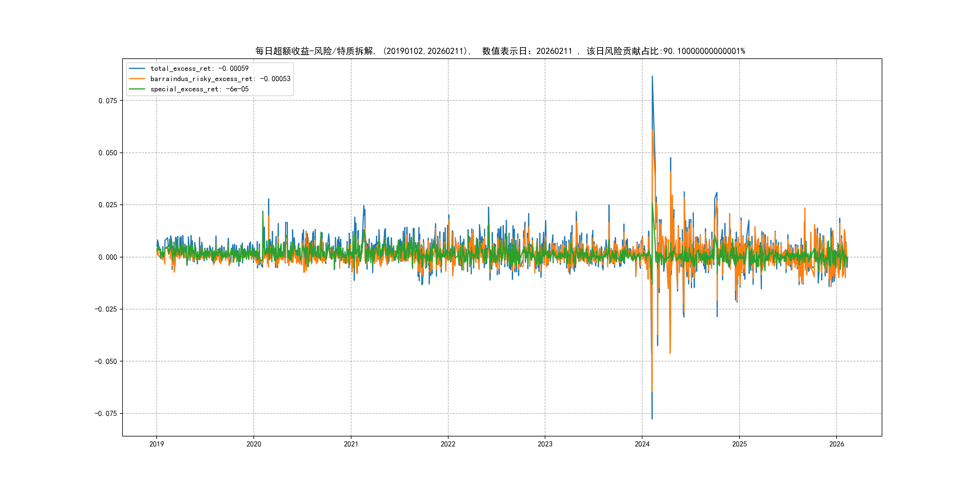Click the 2019 x-axis tick label
Screen dimensions: 980x490
156,444
